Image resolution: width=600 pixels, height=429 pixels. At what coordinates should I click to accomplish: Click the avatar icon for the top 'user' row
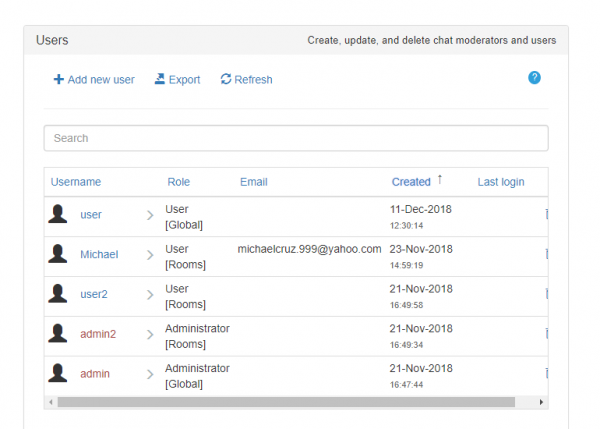click(x=59, y=214)
